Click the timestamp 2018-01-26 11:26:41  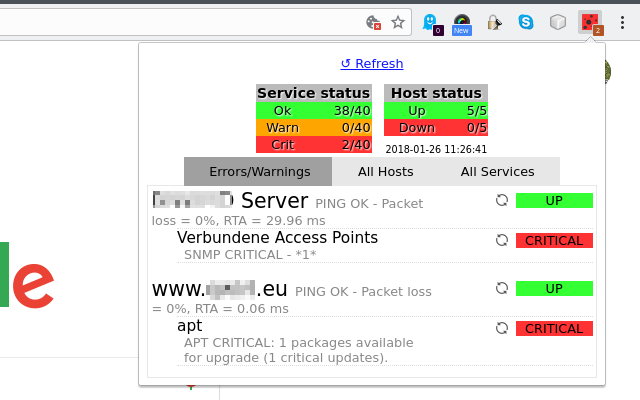pyautogui.click(x=436, y=149)
